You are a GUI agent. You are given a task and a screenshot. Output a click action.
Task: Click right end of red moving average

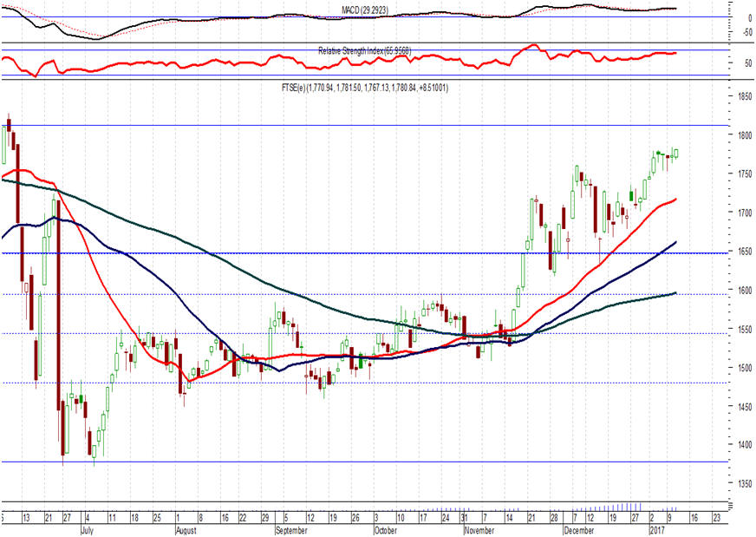[x=675, y=200]
